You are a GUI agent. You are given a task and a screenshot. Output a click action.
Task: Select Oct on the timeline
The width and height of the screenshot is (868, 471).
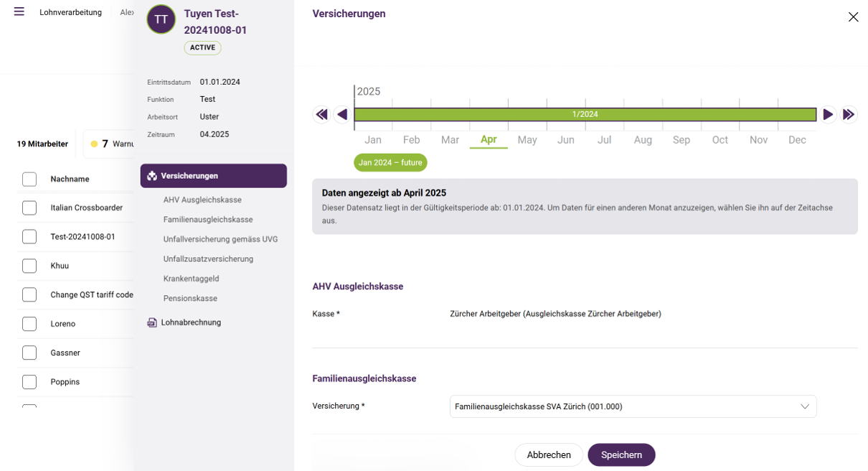720,140
